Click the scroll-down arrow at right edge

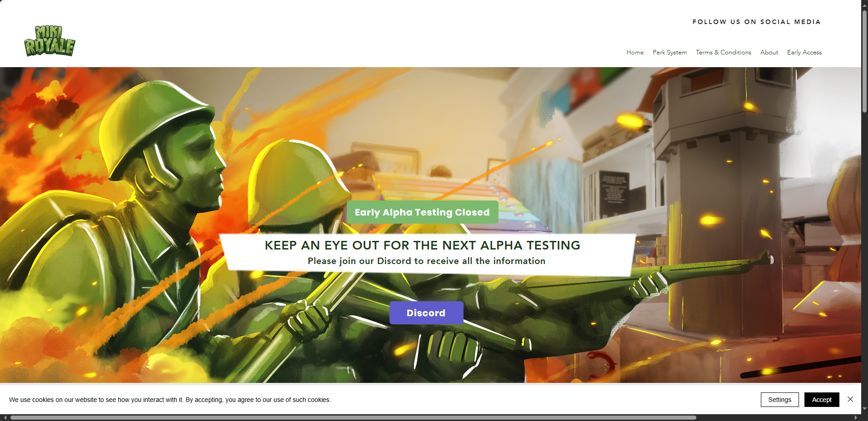click(865, 409)
